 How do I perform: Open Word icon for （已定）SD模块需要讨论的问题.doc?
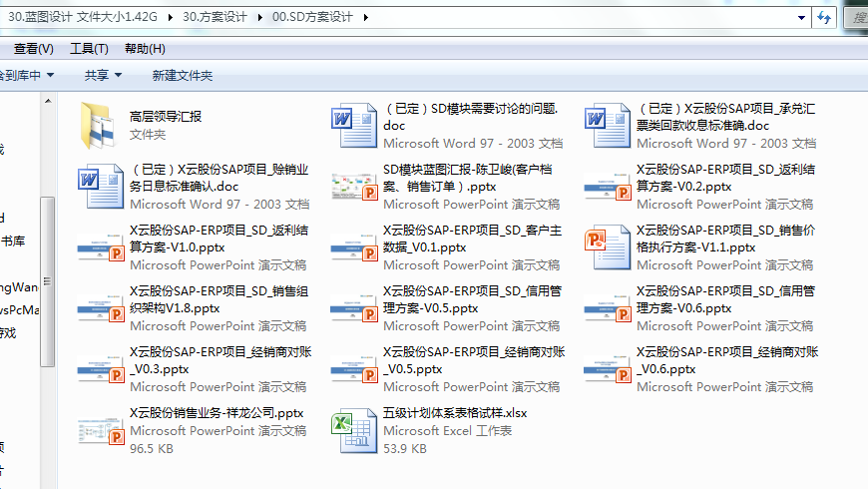click(353, 126)
